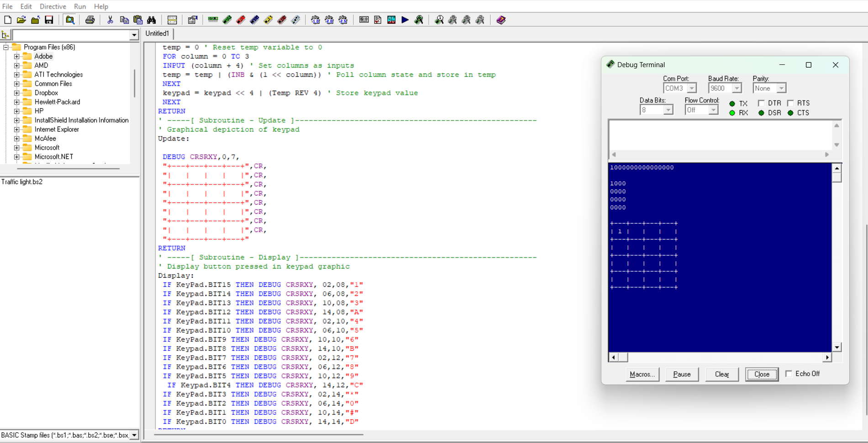Screen dimensions: 868x443
Task: Click the Print printer icon
Action: point(90,20)
